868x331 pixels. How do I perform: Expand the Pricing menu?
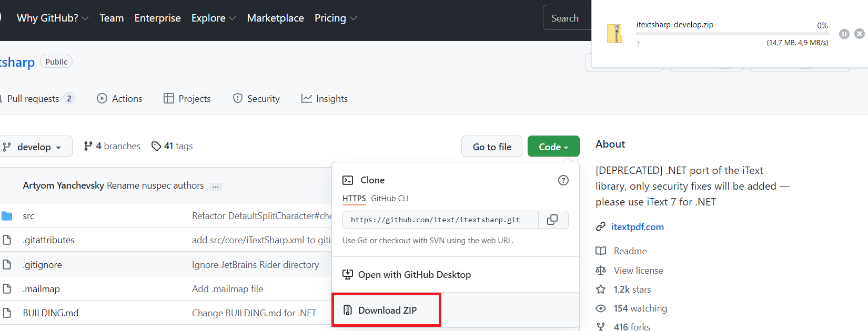336,18
